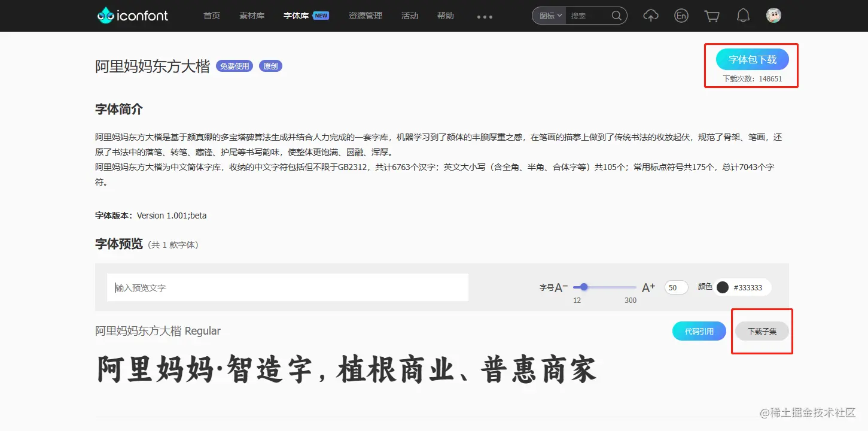The height and width of the screenshot is (431, 868).
Task: Open the 活动 menu item
Action: [x=410, y=16]
